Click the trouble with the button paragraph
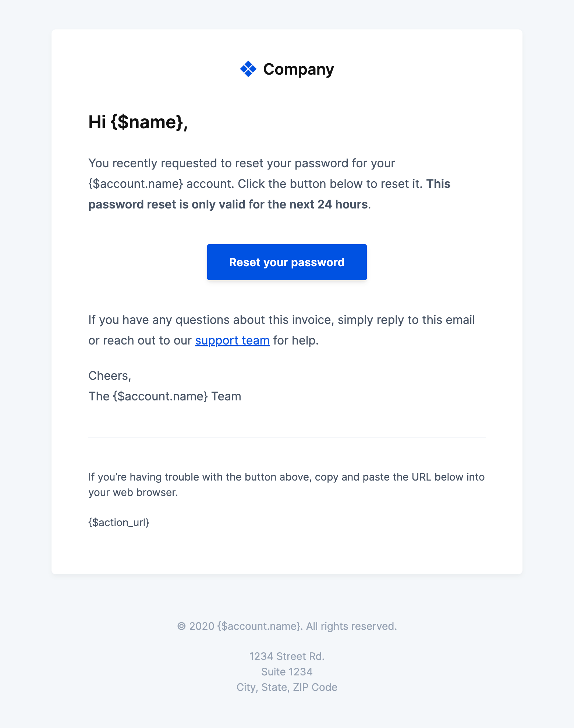The image size is (574, 728). pyautogui.click(x=286, y=485)
